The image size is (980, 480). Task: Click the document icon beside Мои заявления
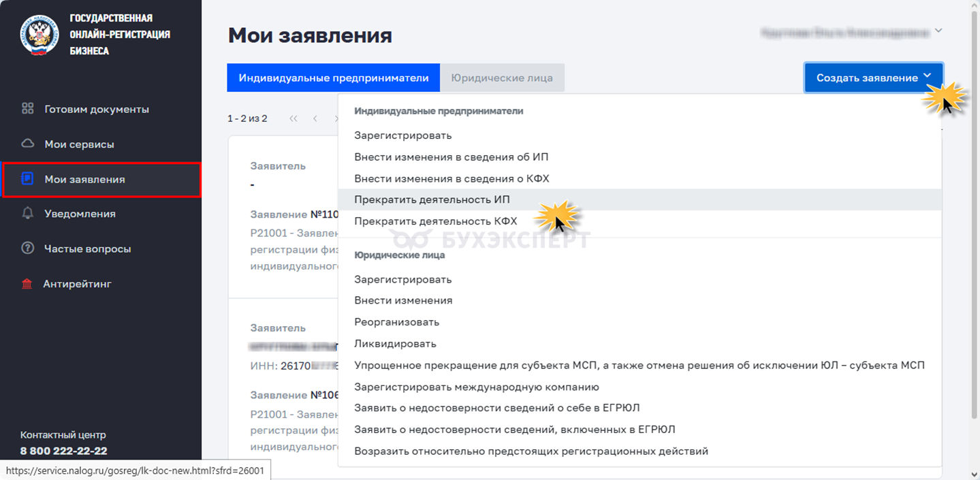point(28,179)
